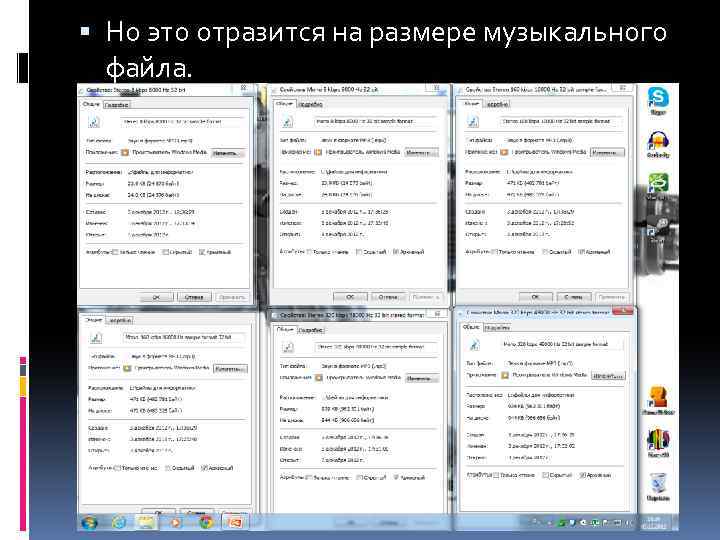
Task: Open the orange desktop shortcut above the colorful icon
Action: click(x=658, y=400)
